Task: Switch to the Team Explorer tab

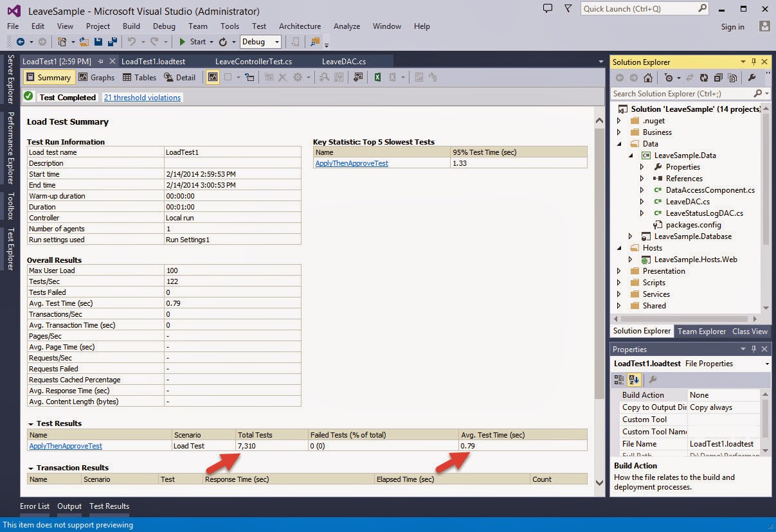Action: pyautogui.click(x=701, y=332)
